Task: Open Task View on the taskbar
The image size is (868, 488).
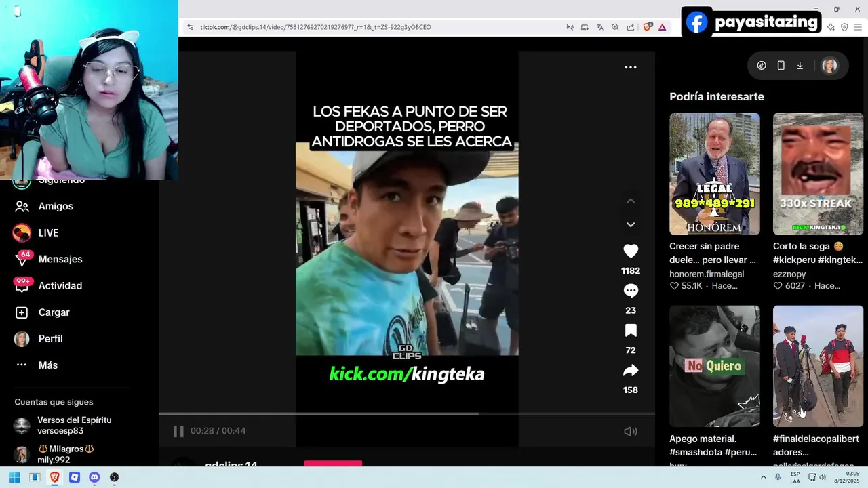Action: click(x=35, y=477)
